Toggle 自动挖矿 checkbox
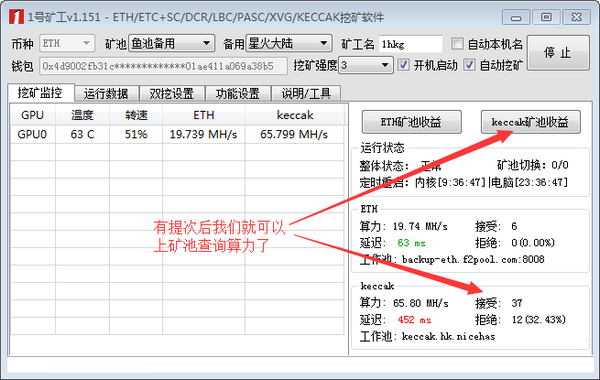 click(470, 65)
